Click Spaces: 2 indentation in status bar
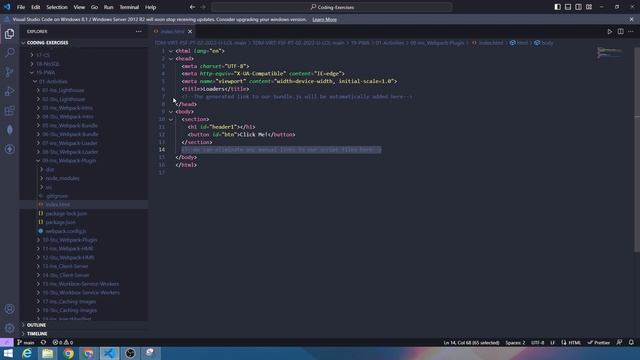The image size is (640, 360). point(515,342)
